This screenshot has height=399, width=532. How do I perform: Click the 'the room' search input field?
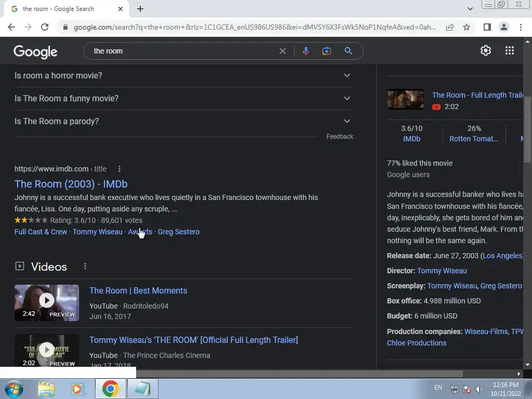pos(183,51)
